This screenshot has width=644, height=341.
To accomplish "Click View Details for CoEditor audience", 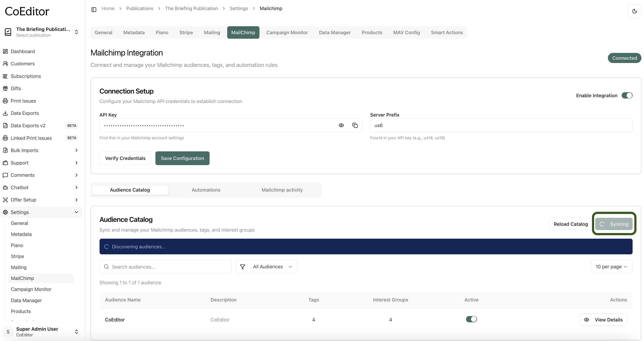I will coord(603,320).
